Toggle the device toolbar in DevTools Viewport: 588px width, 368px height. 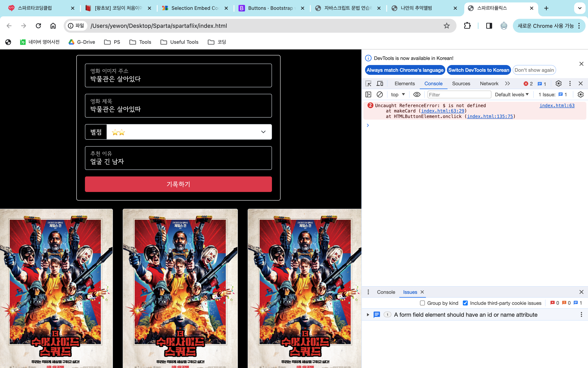tap(380, 84)
